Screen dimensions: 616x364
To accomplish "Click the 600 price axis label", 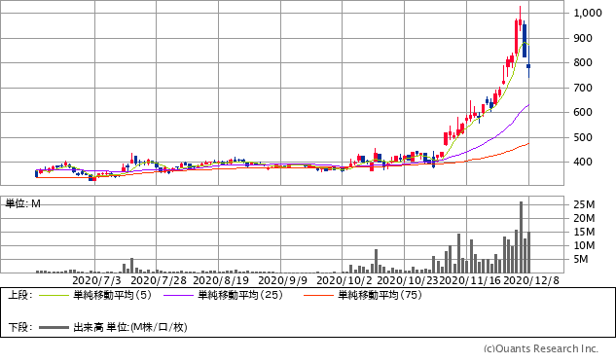I will pyautogui.click(x=583, y=112).
